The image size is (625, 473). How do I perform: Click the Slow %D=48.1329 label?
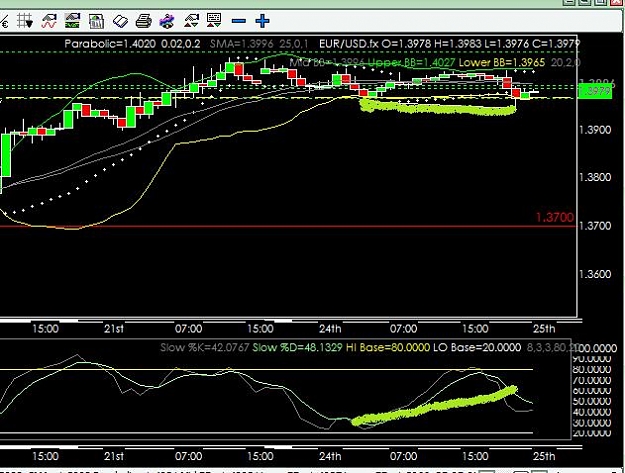[x=297, y=347]
